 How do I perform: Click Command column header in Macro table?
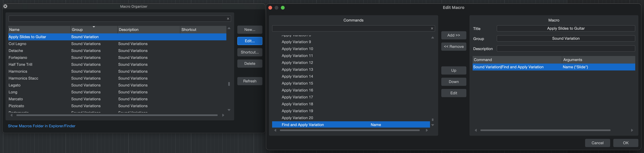pos(517,60)
